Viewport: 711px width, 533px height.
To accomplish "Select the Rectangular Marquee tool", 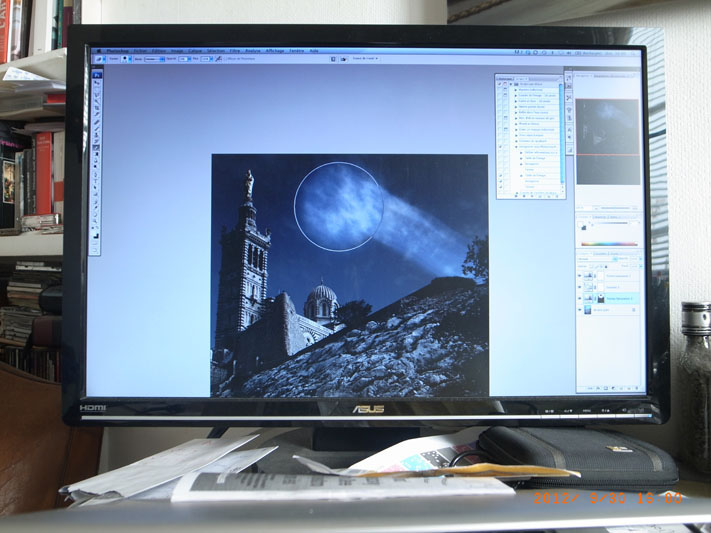I will coord(97,89).
